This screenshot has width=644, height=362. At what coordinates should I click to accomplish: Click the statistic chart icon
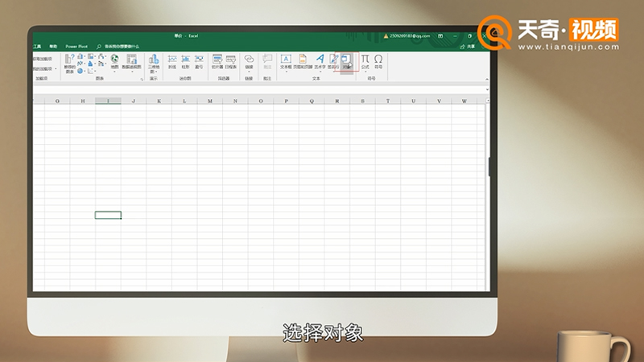90,64
